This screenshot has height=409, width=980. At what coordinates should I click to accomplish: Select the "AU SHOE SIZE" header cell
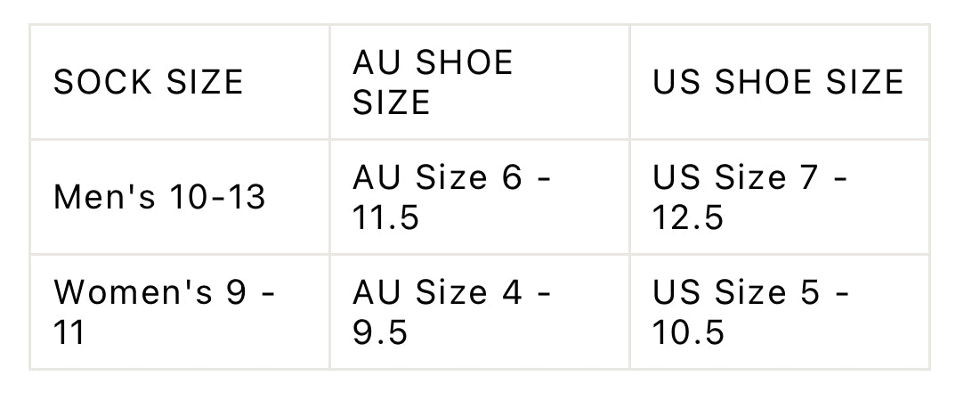(x=433, y=82)
